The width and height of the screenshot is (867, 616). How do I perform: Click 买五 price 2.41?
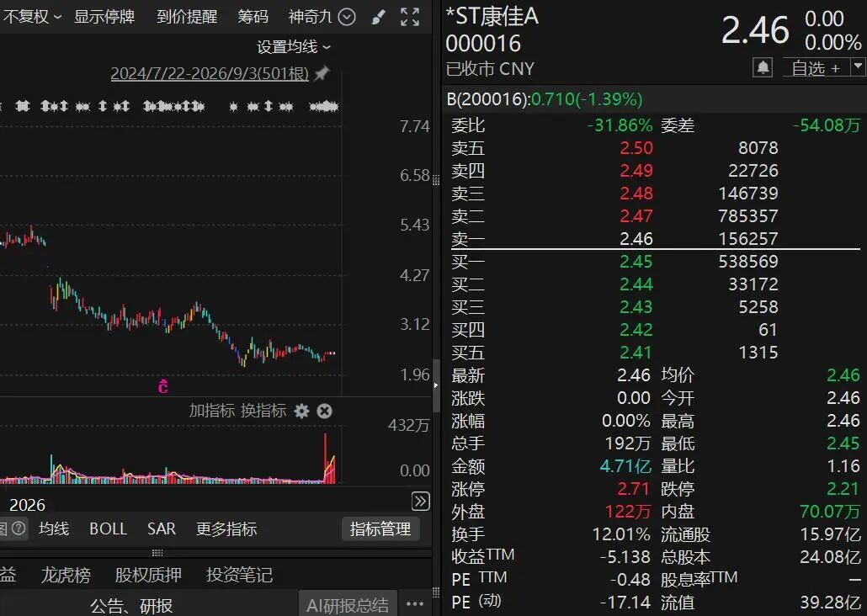click(636, 353)
